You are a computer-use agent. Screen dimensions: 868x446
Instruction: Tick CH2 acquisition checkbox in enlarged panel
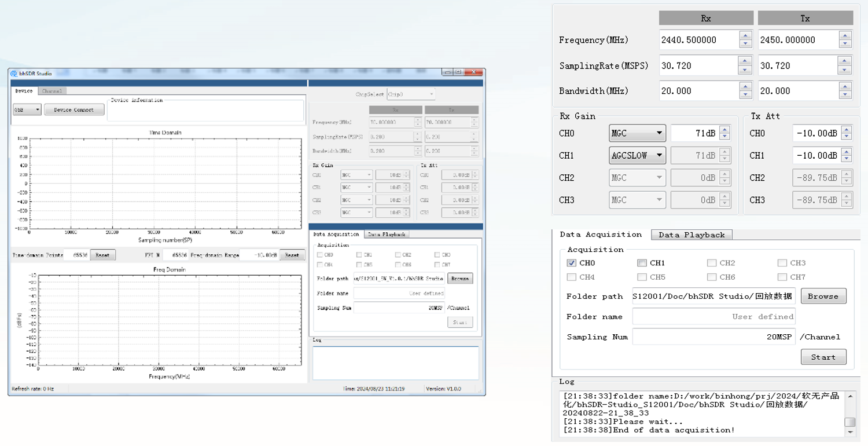[x=712, y=263]
